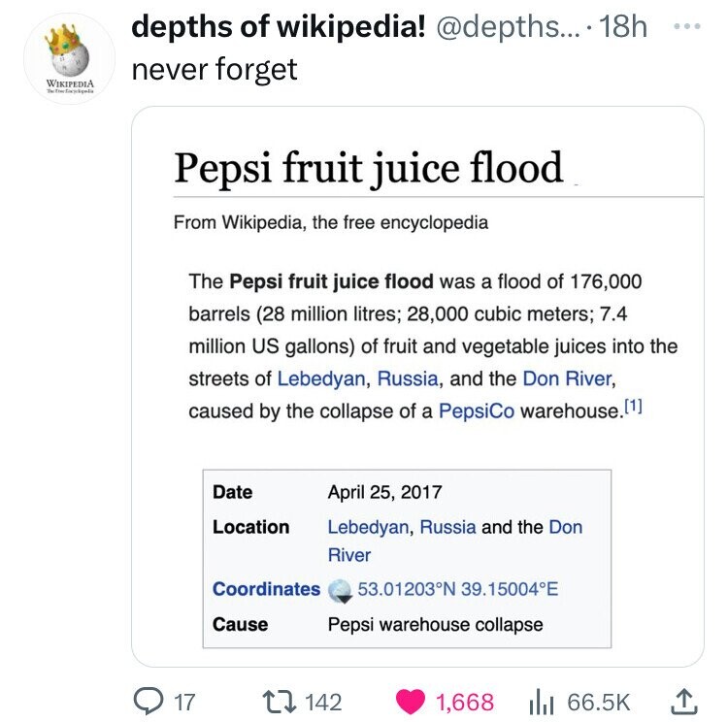Screen dimensions: 728x722
Task: Open footnote reference [1] after warehouse
Action: tap(631, 409)
